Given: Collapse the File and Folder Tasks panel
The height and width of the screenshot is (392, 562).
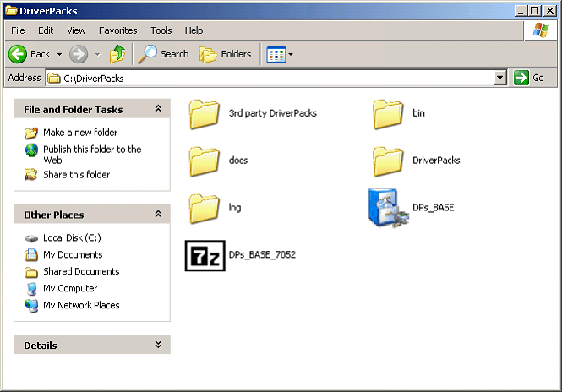Looking at the screenshot, I should (x=158, y=109).
